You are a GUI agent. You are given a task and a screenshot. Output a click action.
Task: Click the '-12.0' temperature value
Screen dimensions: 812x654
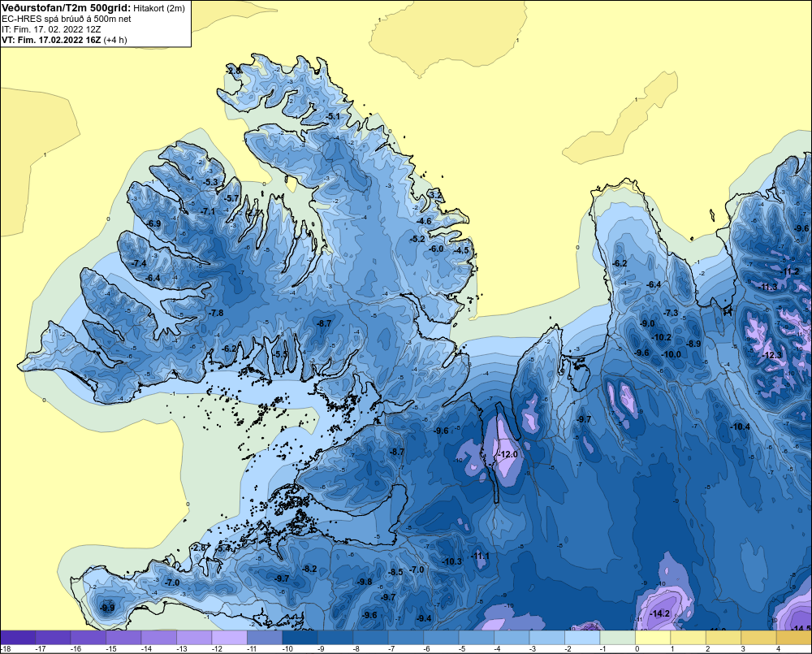[508, 454]
